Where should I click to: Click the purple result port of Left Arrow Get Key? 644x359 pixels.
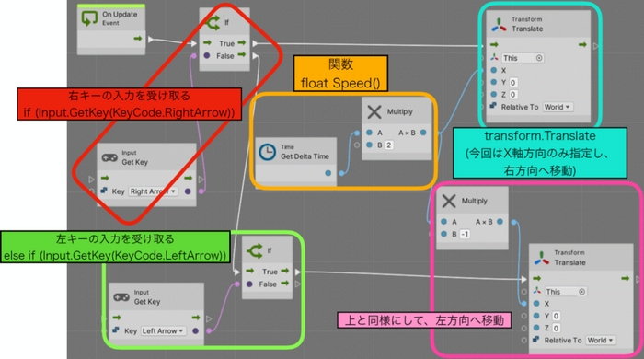(x=195, y=331)
